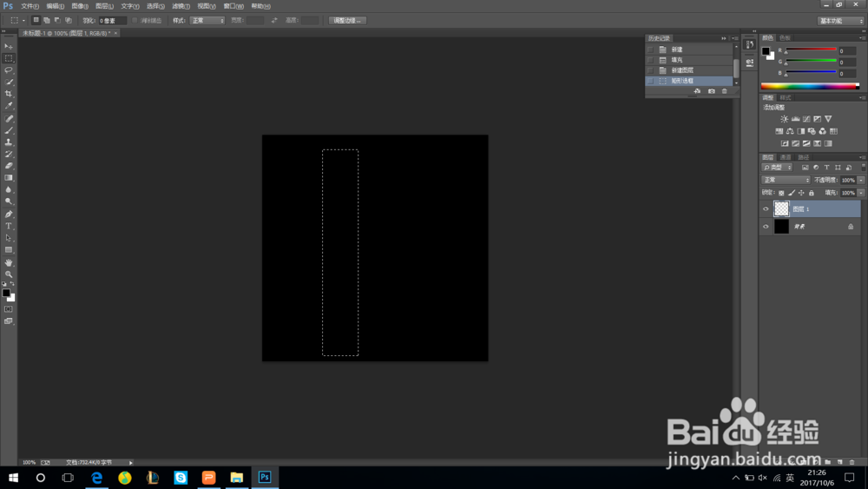The width and height of the screenshot is (868, 489).
Task: Toggle add-to-selection mode in options bar
Action: (x=47, y=21)
